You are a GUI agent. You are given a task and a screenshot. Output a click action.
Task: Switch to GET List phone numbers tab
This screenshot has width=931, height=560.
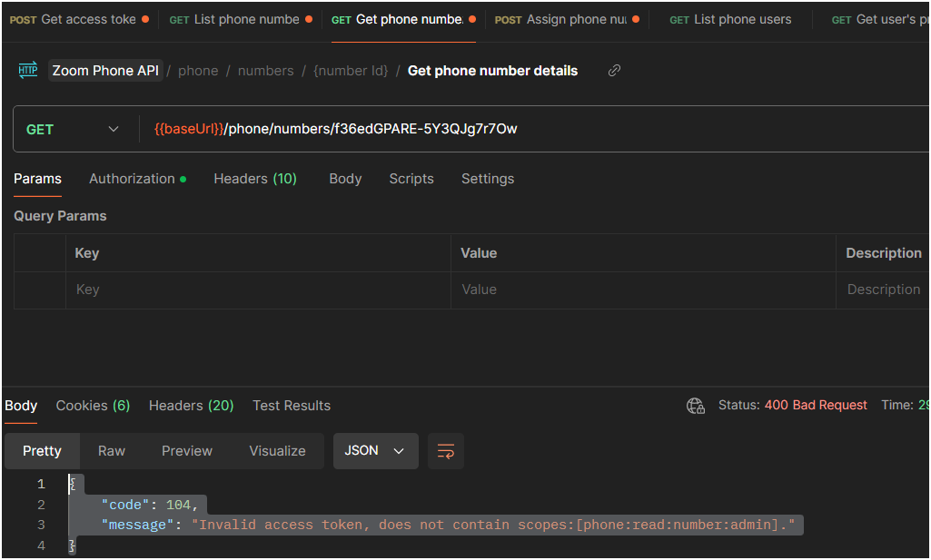[x=241, y=20]
